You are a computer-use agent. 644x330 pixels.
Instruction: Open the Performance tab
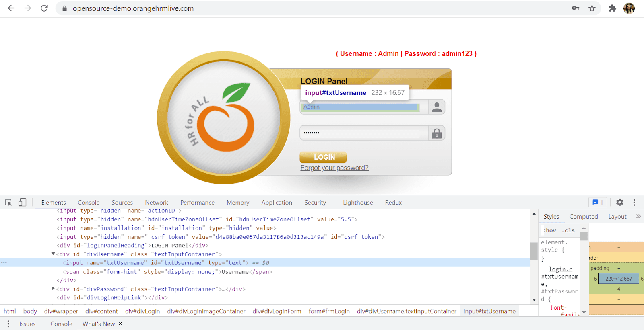pyautogui.click(x=197, y=203)
